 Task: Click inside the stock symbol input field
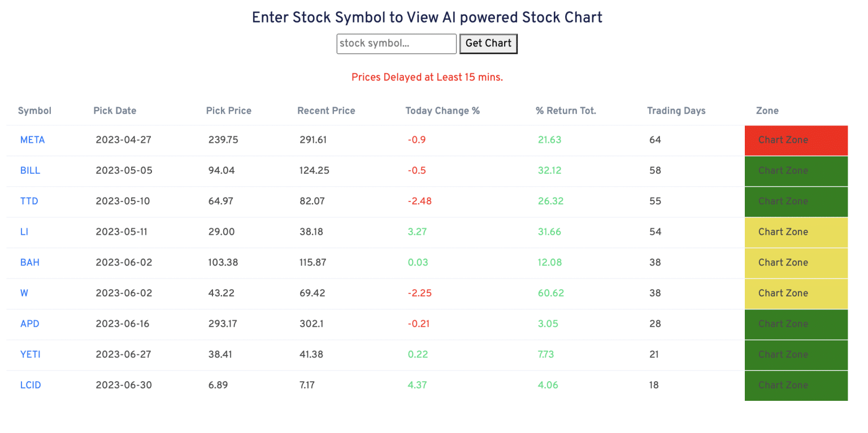point(396,43)
